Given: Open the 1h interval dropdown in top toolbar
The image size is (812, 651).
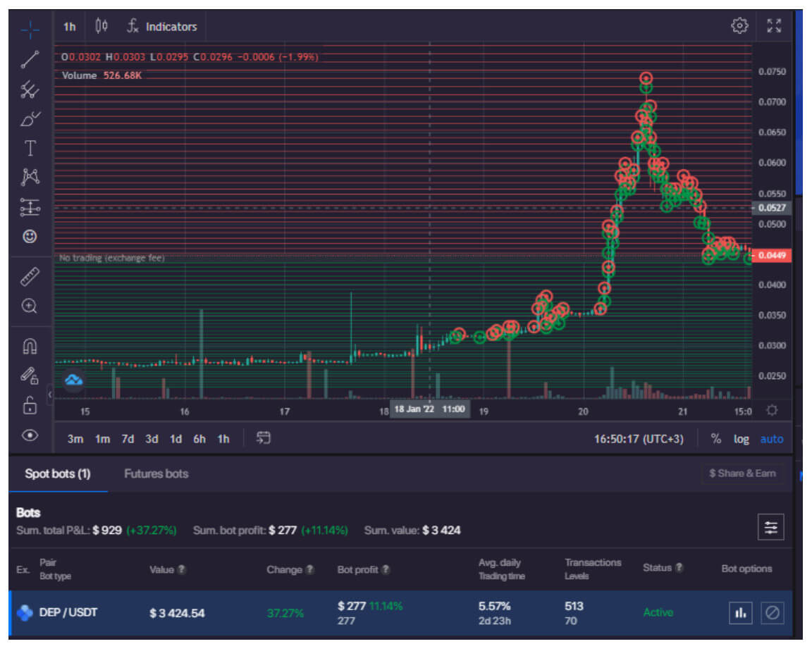Looking at the screenshot, I should (69, 26).
